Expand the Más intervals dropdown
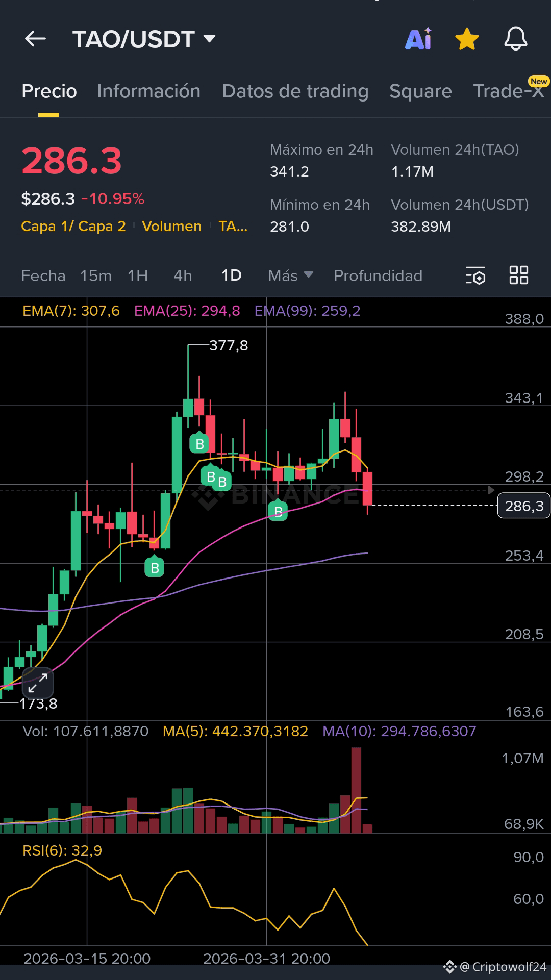Screen dimensions: 551x980 tap(290, 276)
